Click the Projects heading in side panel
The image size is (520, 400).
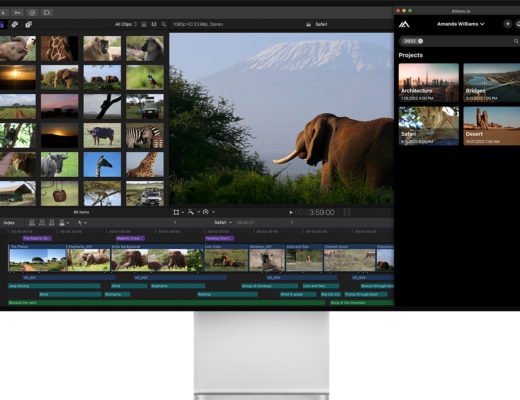(x=411, y=55)
